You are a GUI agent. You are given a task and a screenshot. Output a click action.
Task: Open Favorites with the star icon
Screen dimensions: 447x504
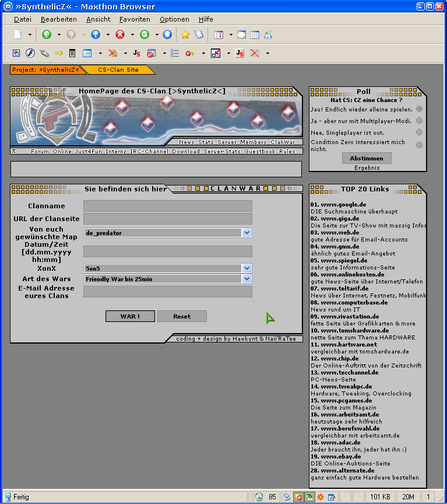[x=185, y=35]
